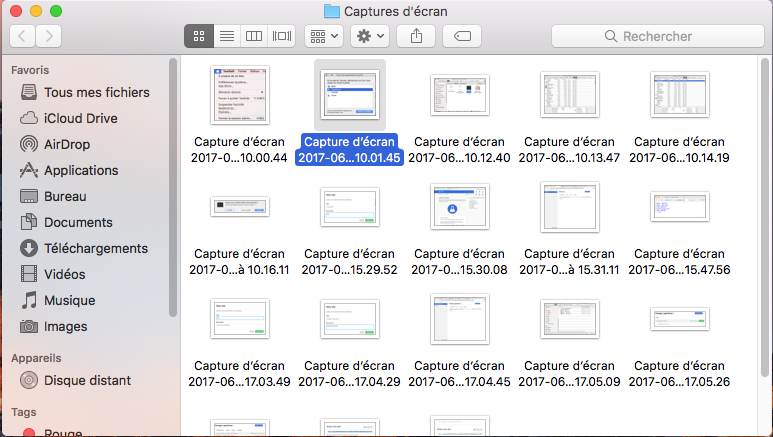Click the Applications A icon
Image resolution: width=773 pixels, height=437 pixels.
(29, 171)
